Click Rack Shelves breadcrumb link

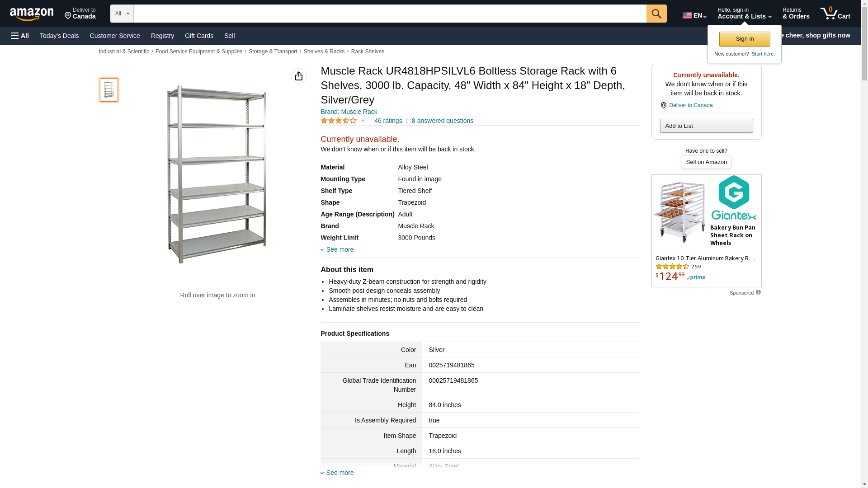(x=368, y=52)
